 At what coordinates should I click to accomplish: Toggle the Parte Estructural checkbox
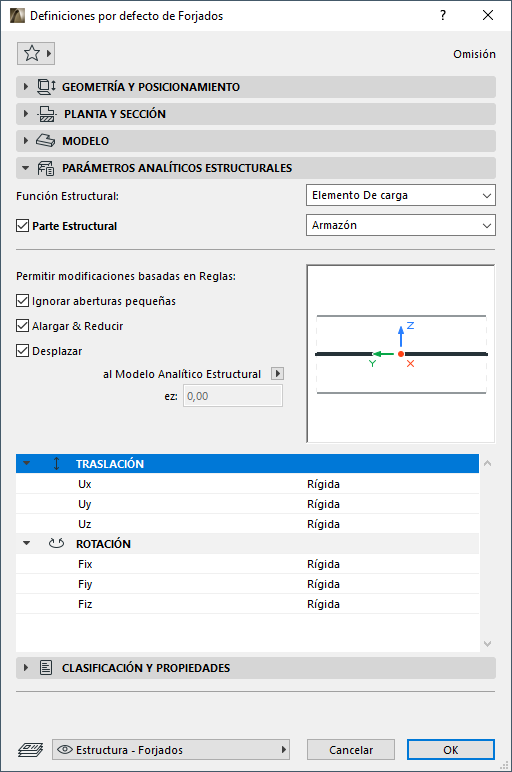pos(23,226)
